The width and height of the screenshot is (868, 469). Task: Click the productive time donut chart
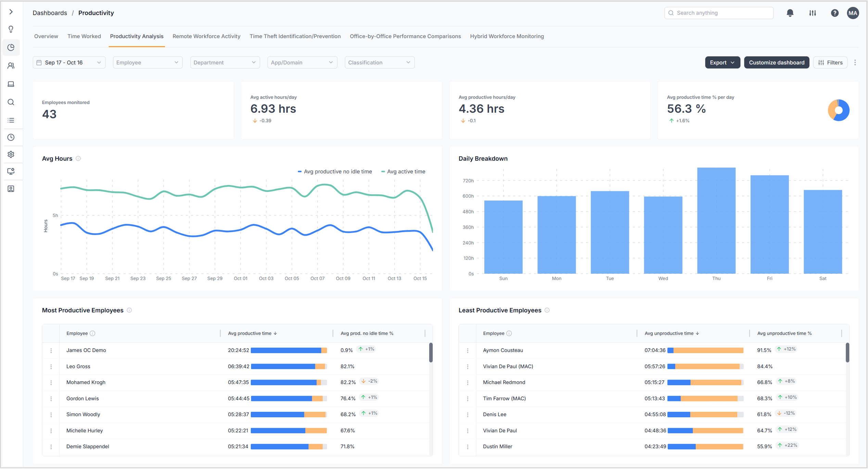839,110
